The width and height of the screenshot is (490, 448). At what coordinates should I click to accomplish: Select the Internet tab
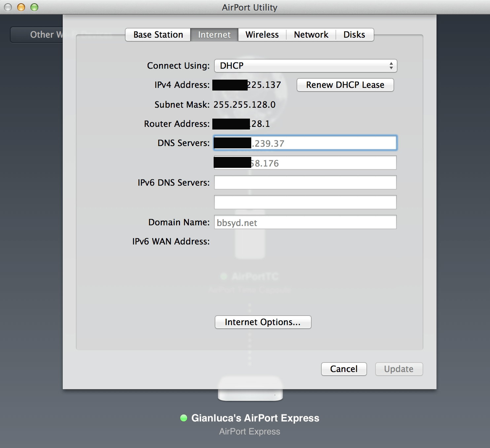pos(214,34)
